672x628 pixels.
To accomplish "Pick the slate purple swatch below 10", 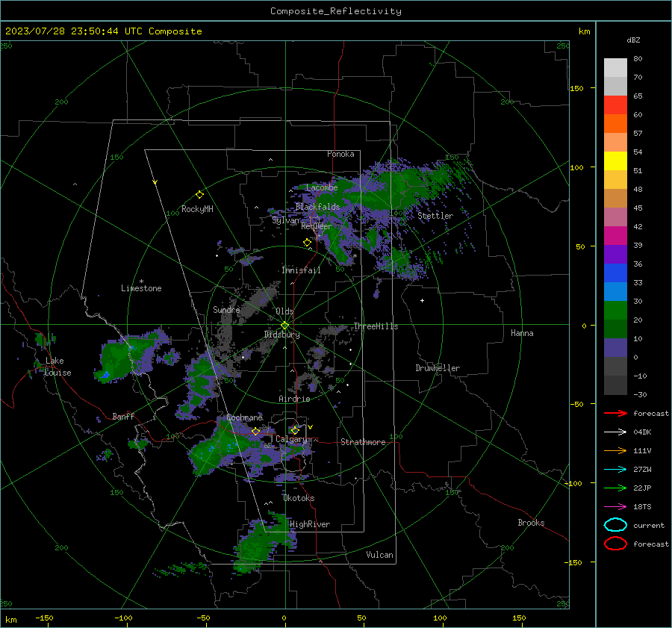I will [x=615, y=347].
